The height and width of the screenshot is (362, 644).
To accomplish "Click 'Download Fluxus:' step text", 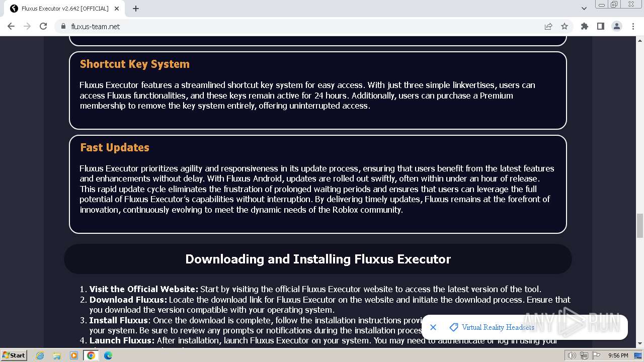I will tap(128, 300).
